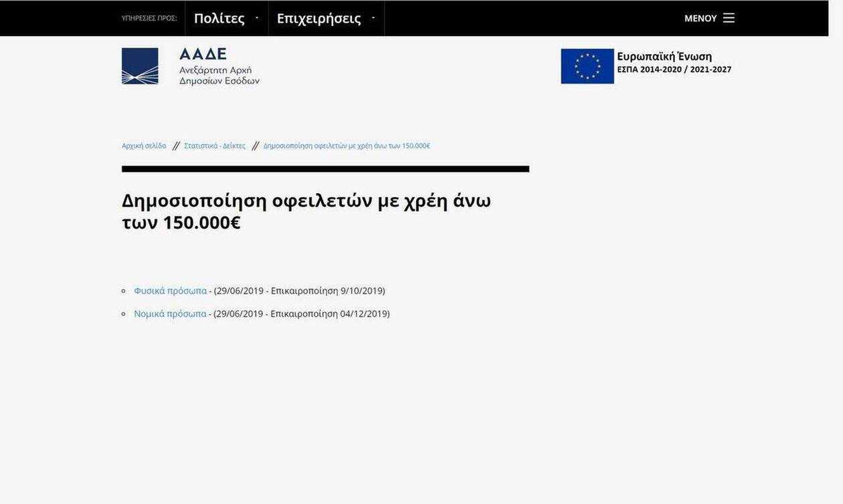Click the ΜΕΝΟΥ label in header

click(x=700, y=19)
